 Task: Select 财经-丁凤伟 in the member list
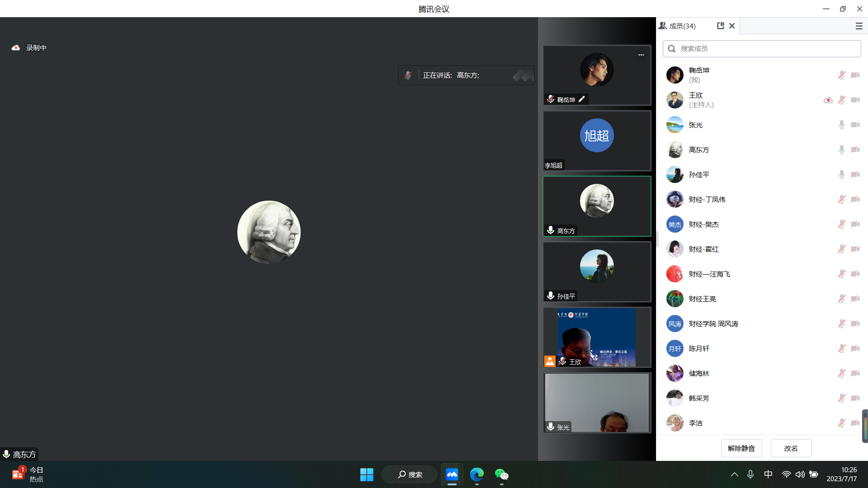(707, 199)
